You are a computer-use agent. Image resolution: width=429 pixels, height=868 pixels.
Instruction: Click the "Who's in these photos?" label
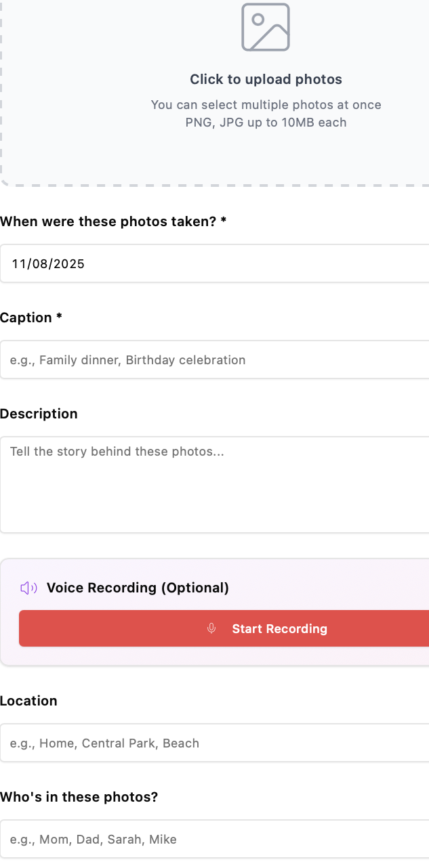79,797
